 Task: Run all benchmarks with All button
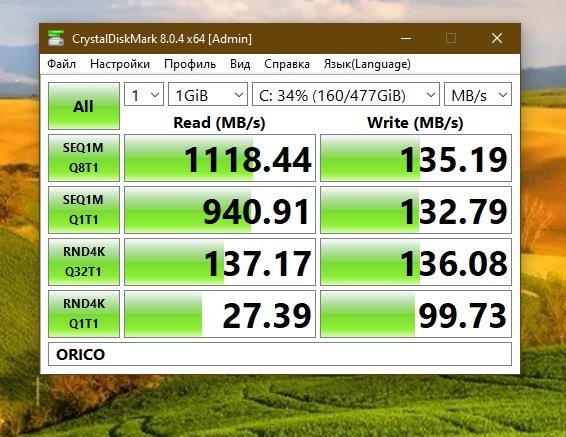(x=84, y=106)
